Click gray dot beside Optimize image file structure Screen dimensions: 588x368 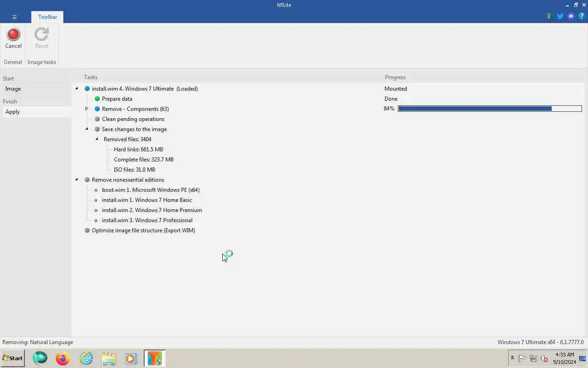87,230
